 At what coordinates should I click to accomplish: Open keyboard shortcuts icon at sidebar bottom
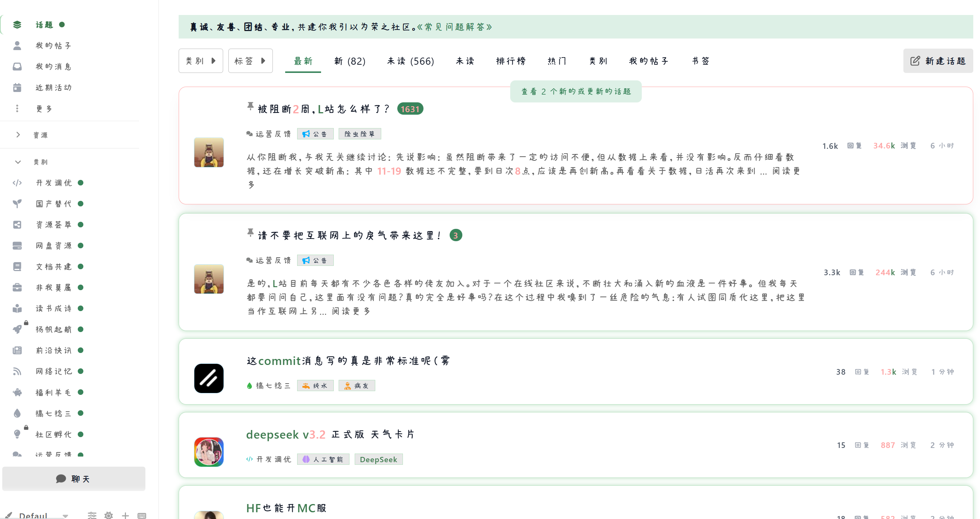click(142, 515)
